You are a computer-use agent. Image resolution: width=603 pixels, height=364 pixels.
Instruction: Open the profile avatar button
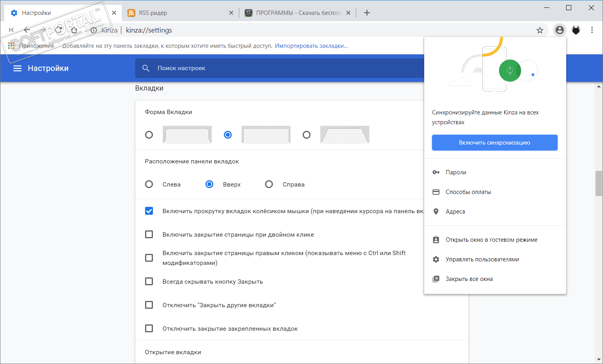coord(559,30)
